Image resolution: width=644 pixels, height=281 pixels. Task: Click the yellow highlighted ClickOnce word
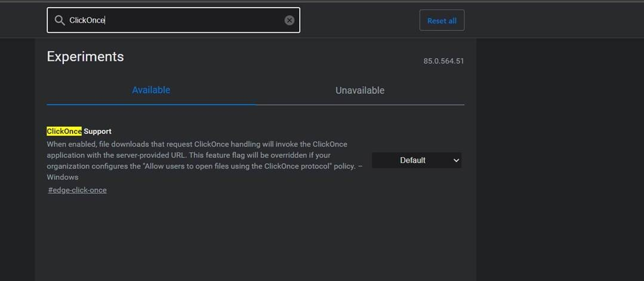64,132
